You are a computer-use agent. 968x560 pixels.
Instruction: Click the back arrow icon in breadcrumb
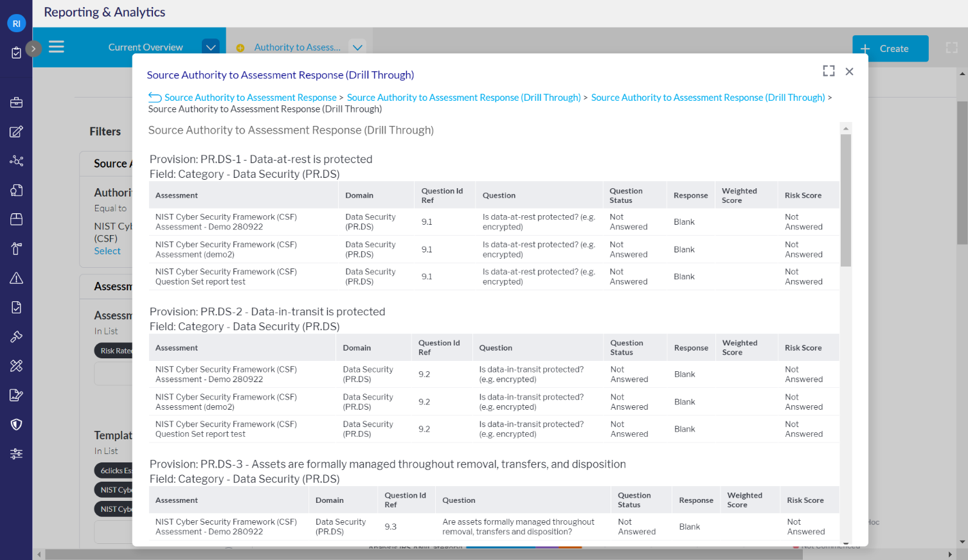(155, 98)
